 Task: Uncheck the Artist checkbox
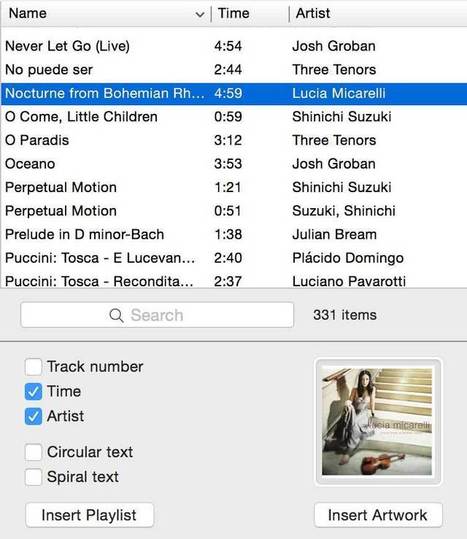click(x=33, y=416)
